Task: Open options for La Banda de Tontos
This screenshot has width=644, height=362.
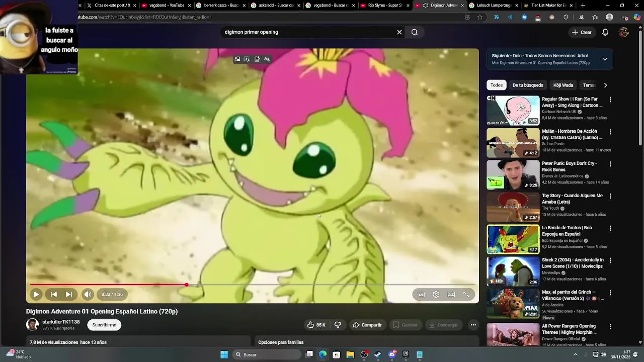Action: [x=610, y=228]
